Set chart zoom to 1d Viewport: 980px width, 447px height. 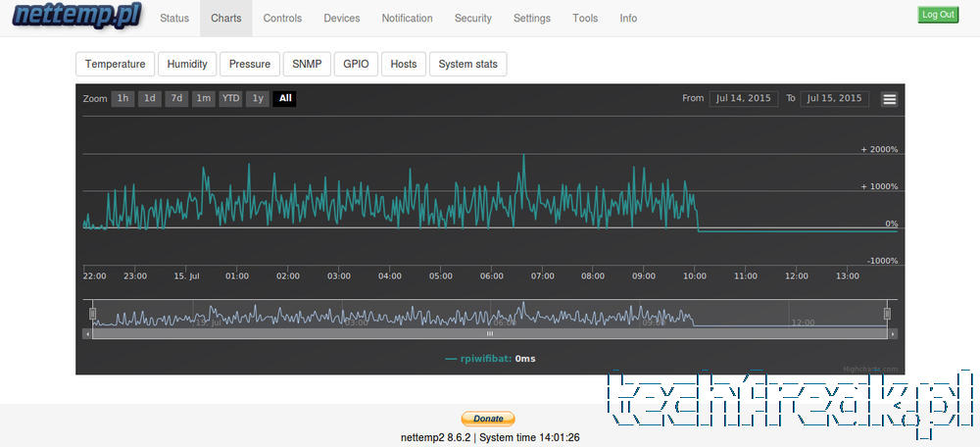[x=150, y=98]
